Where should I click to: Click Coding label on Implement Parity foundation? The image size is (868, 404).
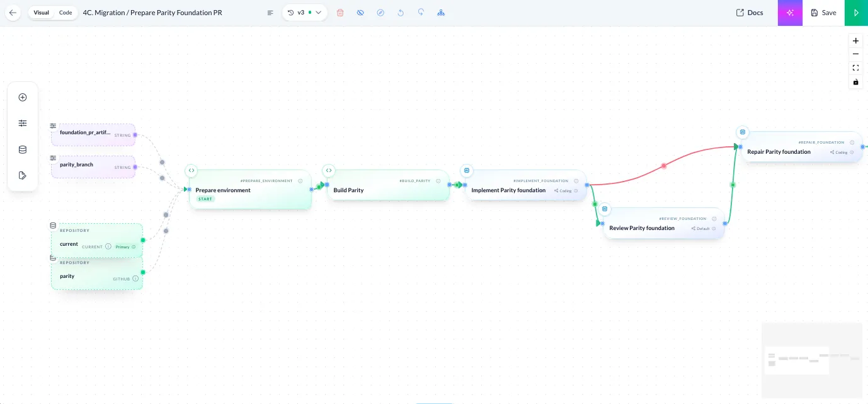(x=565, y=191)
